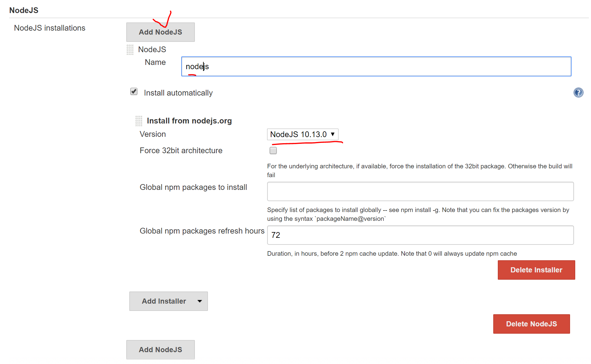Click the help question mark icon
Viewport: 591px width, 364px height.
pos(578,93)
